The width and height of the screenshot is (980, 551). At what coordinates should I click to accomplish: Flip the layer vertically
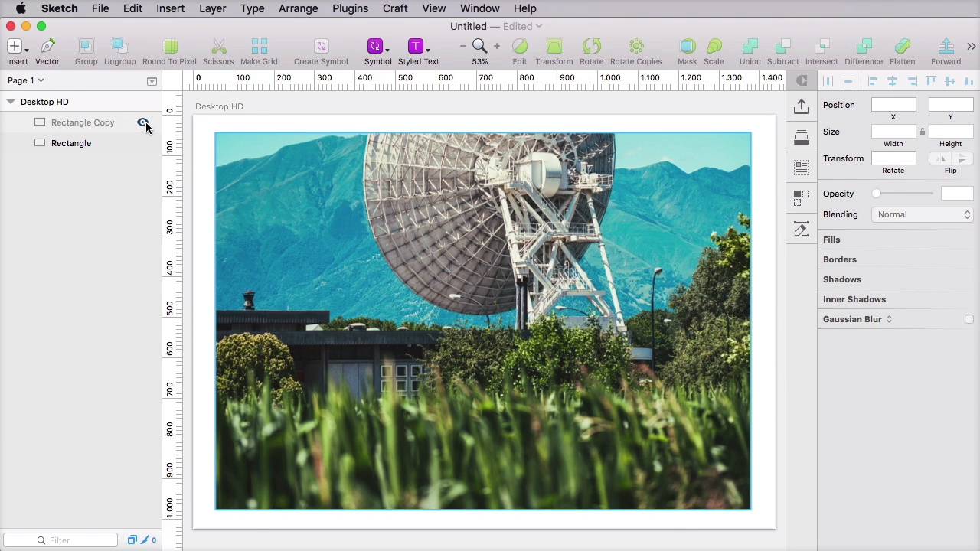(x=962, y=158)
